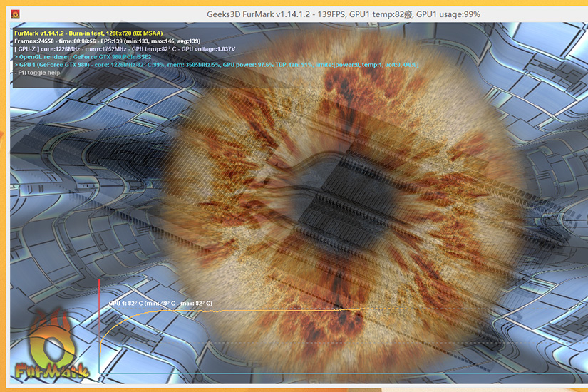588x392 pixels.
Task: Click the yellow 'Burn-in test, 1280x720' line
Action: click(x=88, y=33)
